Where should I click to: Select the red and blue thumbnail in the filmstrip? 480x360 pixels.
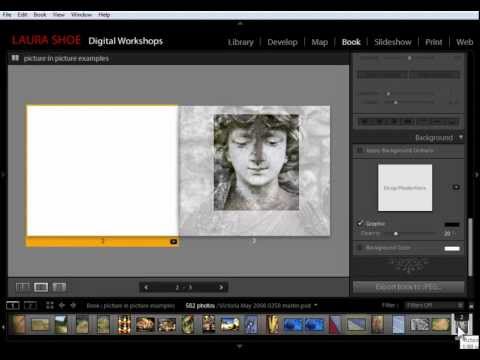click(x=335, y=324)
